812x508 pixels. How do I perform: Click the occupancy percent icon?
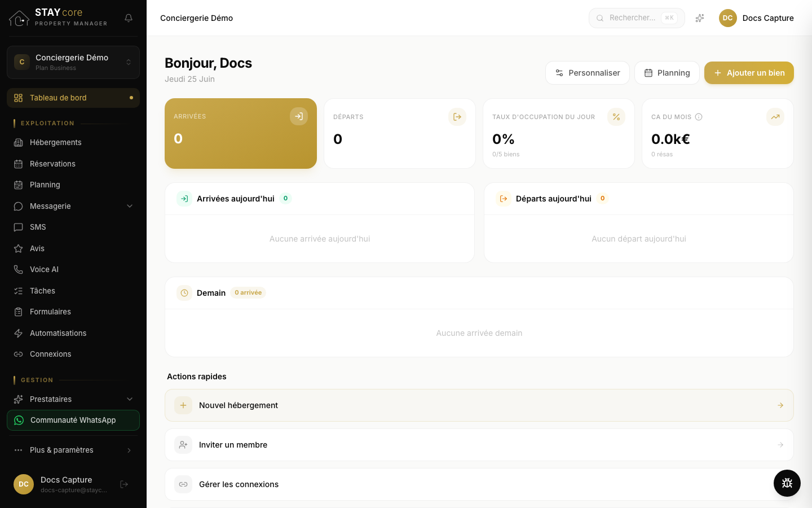coord(616,117)
